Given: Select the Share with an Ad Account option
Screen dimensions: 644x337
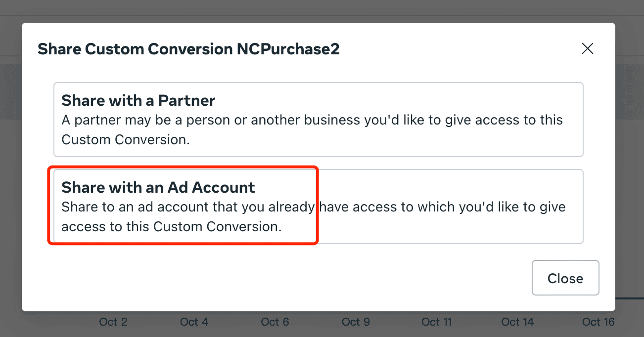Looking at the screenshot, I should pos(318,207).
